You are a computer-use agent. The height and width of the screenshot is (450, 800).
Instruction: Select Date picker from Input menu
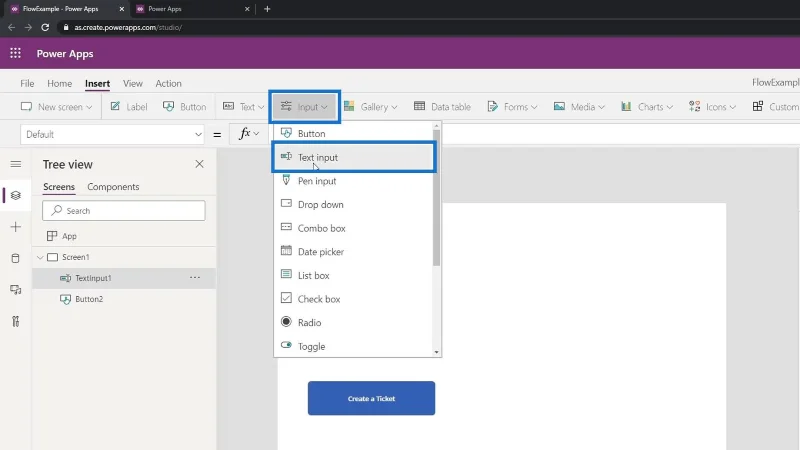353,252
